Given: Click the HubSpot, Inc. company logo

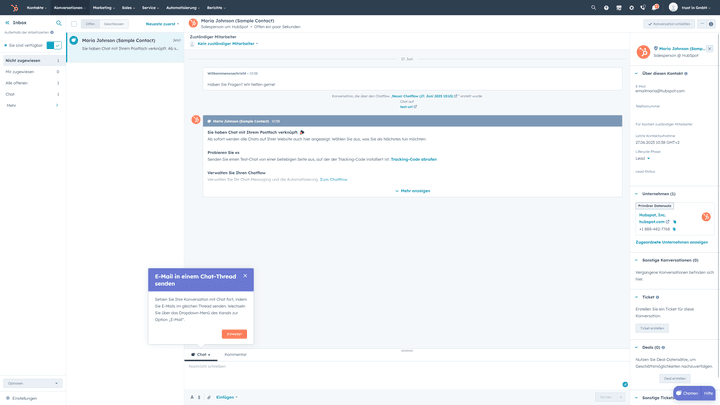Looking at the screenshot, I should pos(706,217).
